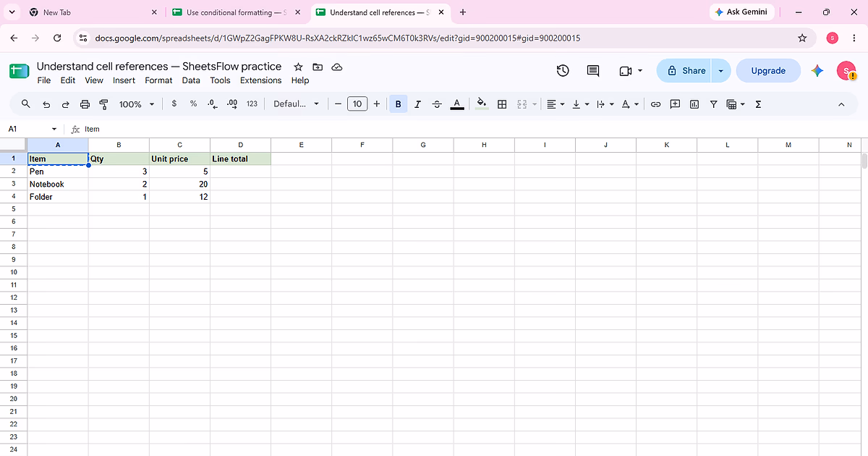Open the zoom level dropdown
868x456 pixels.
137,104
